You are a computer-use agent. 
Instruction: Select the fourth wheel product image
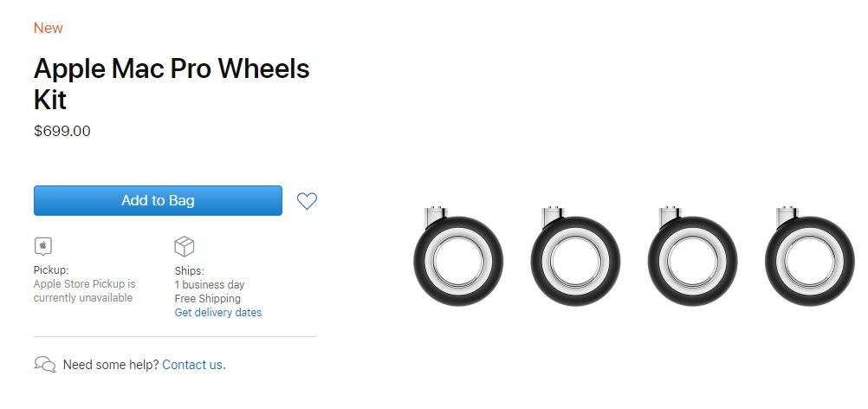(x=810, y=256)
